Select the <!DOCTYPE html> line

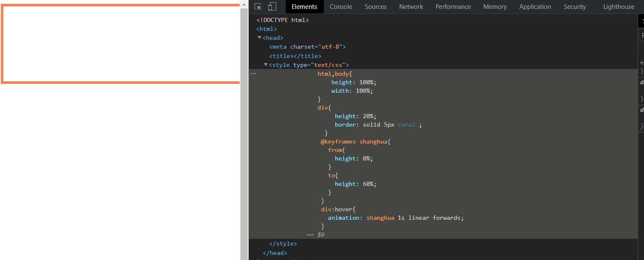click(x=282, y=20)
